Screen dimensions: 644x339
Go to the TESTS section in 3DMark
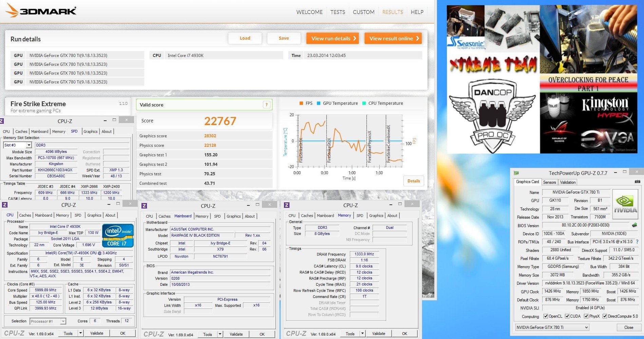[x=338, y=12]
